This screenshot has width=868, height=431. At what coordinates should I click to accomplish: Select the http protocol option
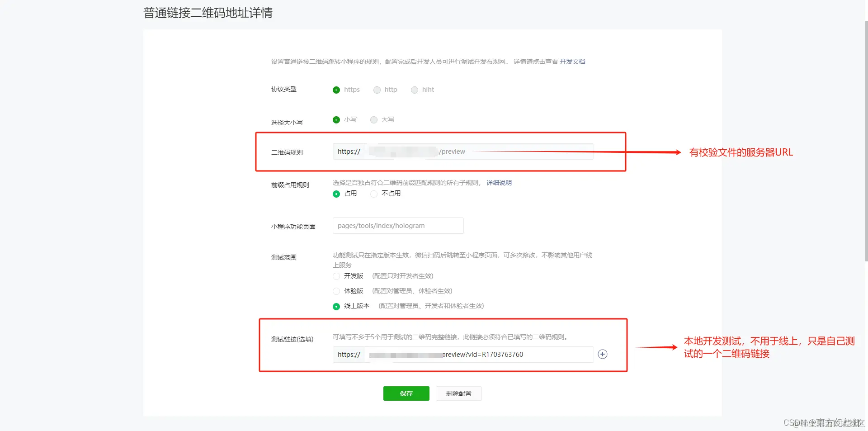click(x=377, y=90)
